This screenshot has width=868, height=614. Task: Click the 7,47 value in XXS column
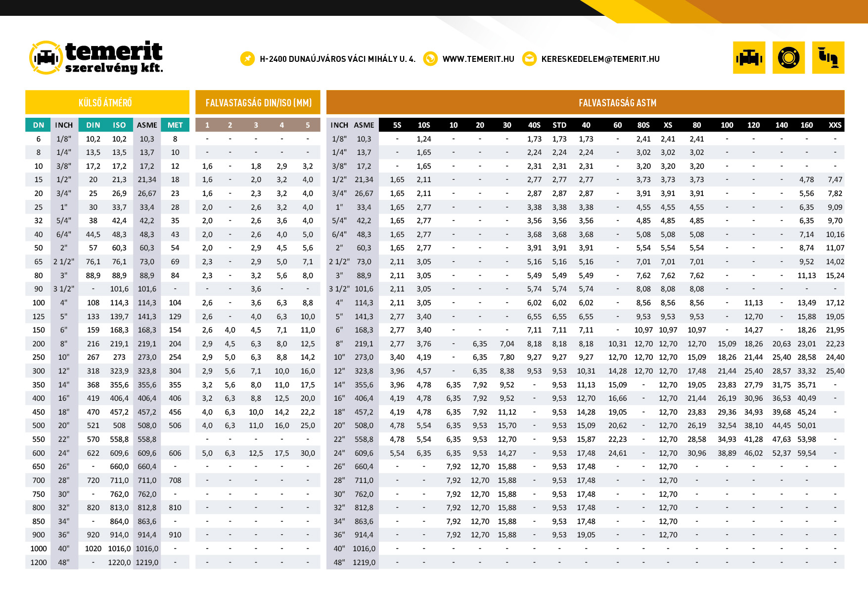(835, 180)
